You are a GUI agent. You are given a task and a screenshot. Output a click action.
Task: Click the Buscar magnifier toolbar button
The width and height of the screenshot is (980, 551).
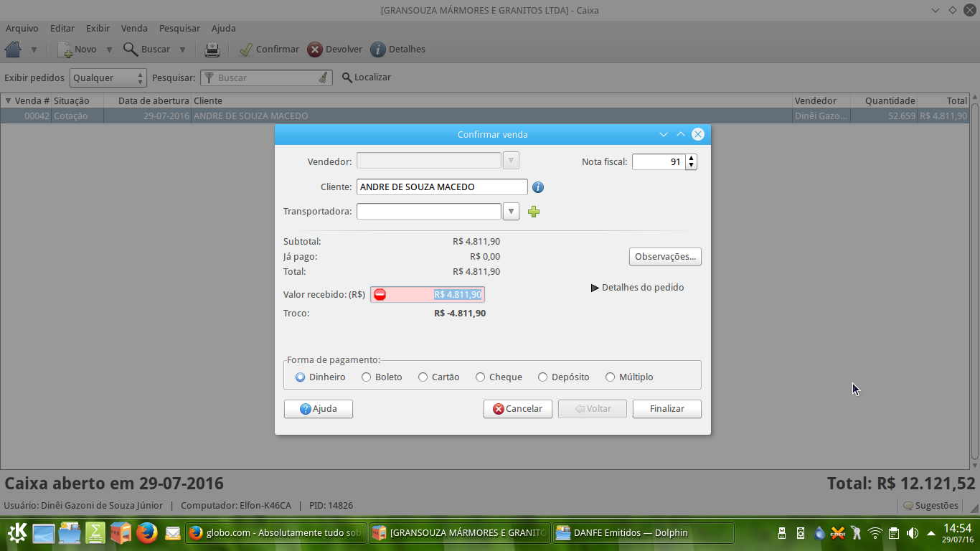(146, 50)
